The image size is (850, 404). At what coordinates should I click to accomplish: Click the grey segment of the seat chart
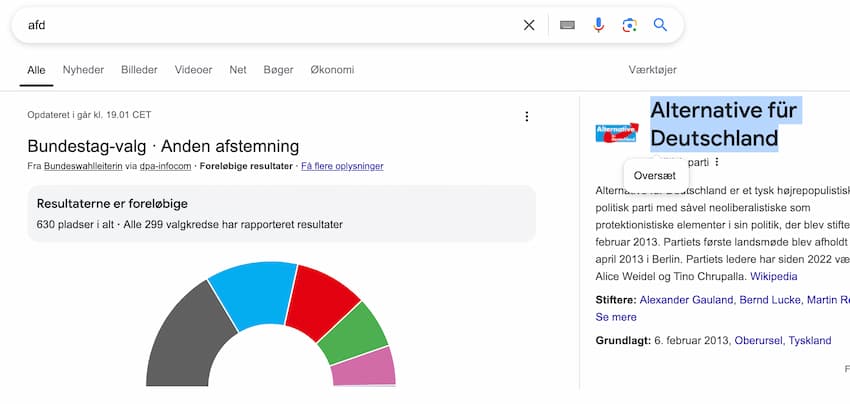[x=188, y=339]
